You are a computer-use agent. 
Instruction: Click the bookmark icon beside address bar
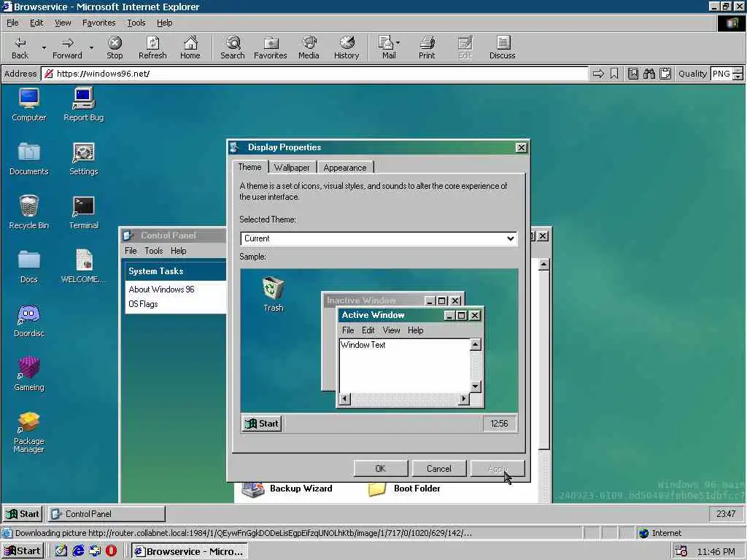(614, 74)
